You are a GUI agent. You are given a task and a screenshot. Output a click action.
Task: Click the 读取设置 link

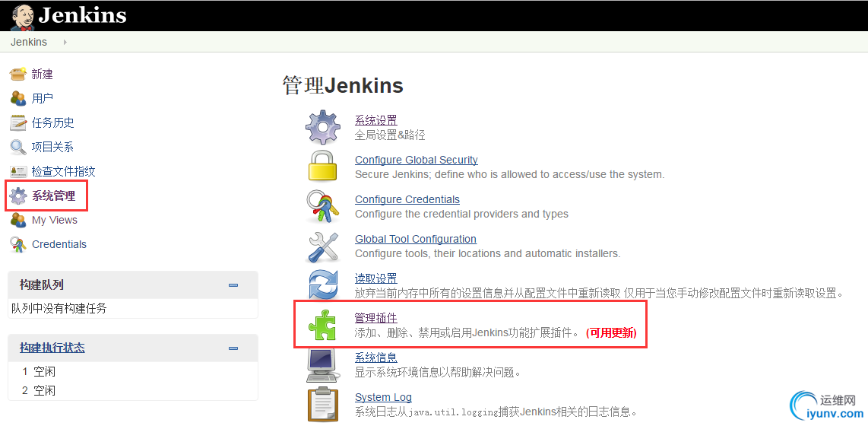pos(376,278)
